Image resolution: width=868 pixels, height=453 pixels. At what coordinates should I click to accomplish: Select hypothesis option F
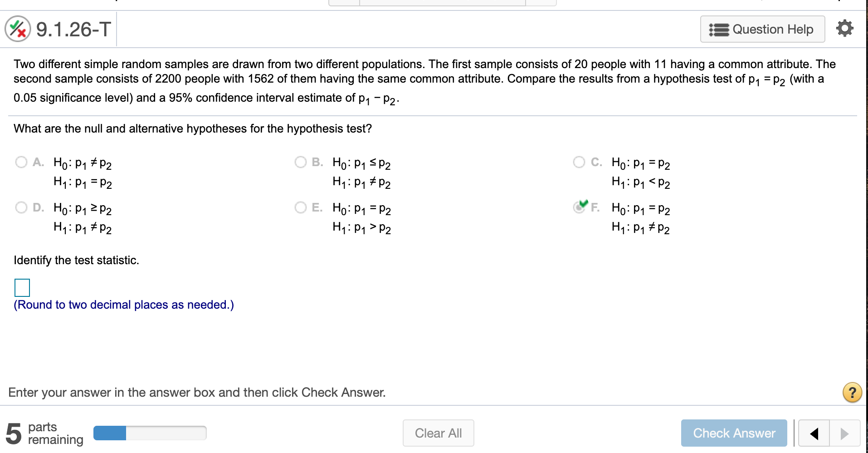click(580, 207)
